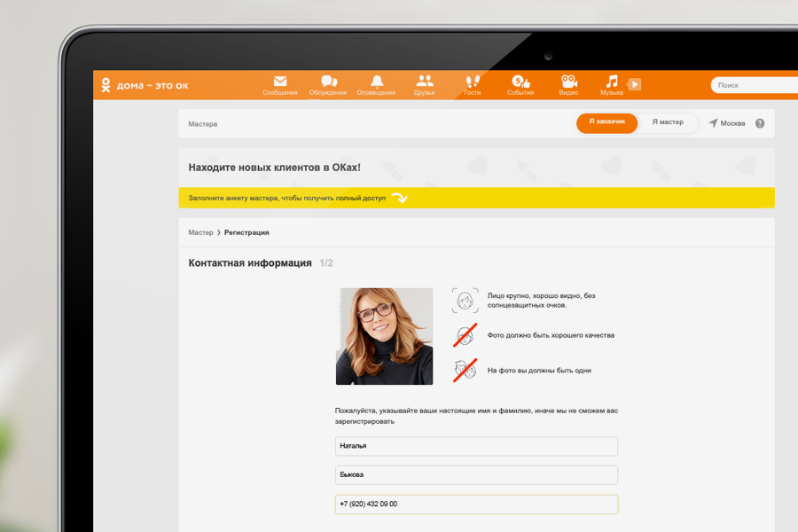
Task: Click the Пожалуйста, указывайте ваши настоящие имя notice
Action: (x=476, y=416)
